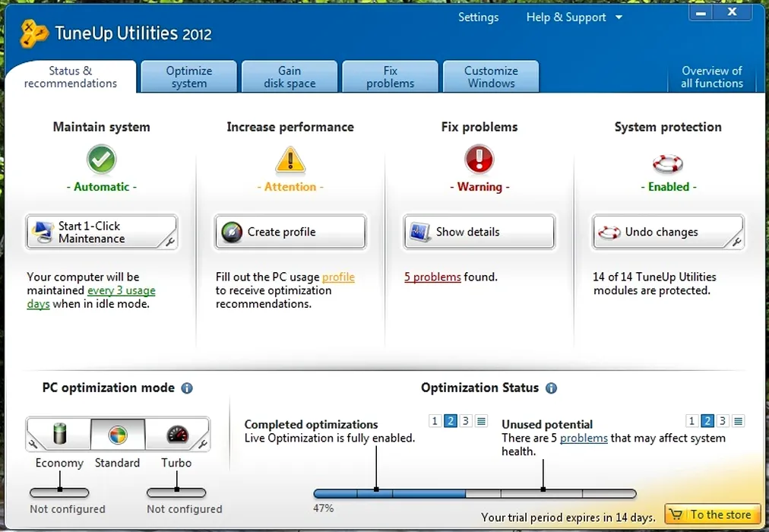Image resolution: width=769 pixels, height=532 pixels.
Task: Open the Gain disk space tab
Action: (290, 77)
